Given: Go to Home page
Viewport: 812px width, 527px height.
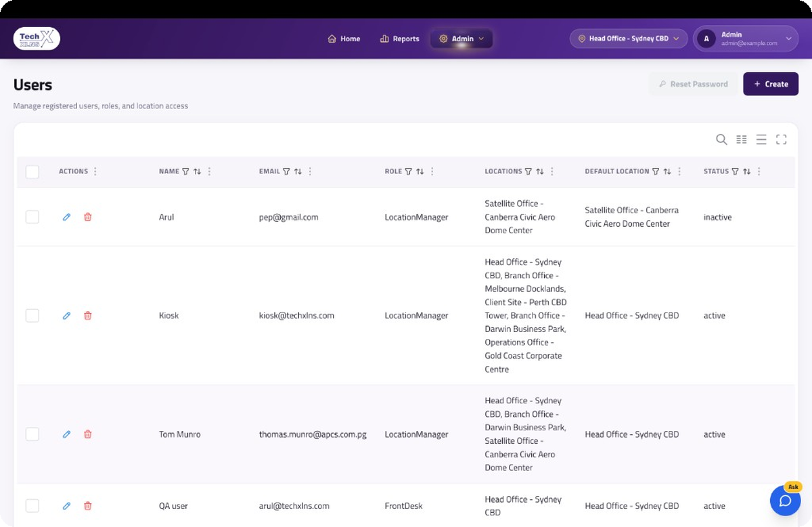Looking at the screenshot, I should pos(344,39).
